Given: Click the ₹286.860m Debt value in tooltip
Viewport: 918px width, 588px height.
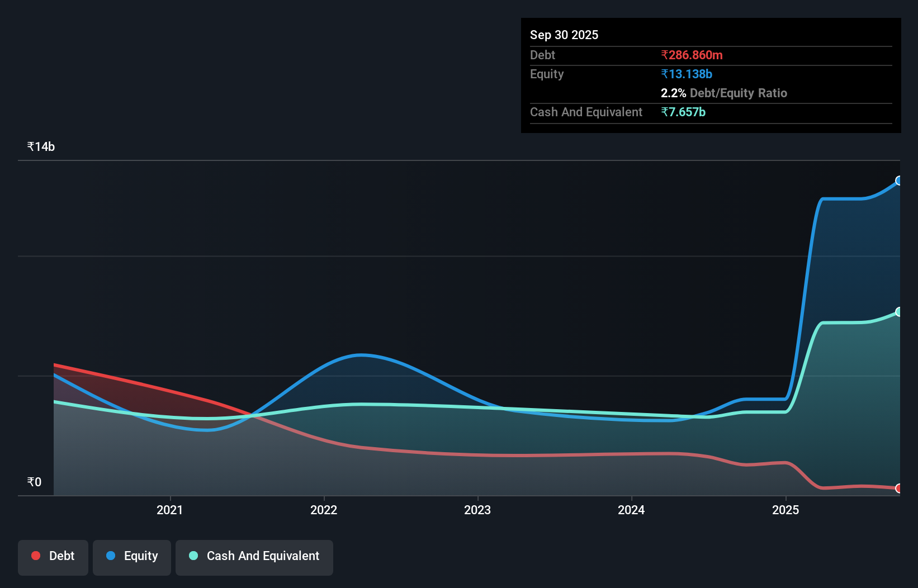Looking at the screenshot, I should (692, 55).
